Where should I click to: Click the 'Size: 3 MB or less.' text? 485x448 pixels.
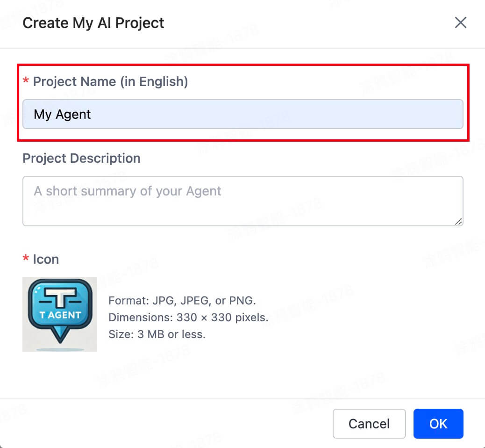point(157,334)
